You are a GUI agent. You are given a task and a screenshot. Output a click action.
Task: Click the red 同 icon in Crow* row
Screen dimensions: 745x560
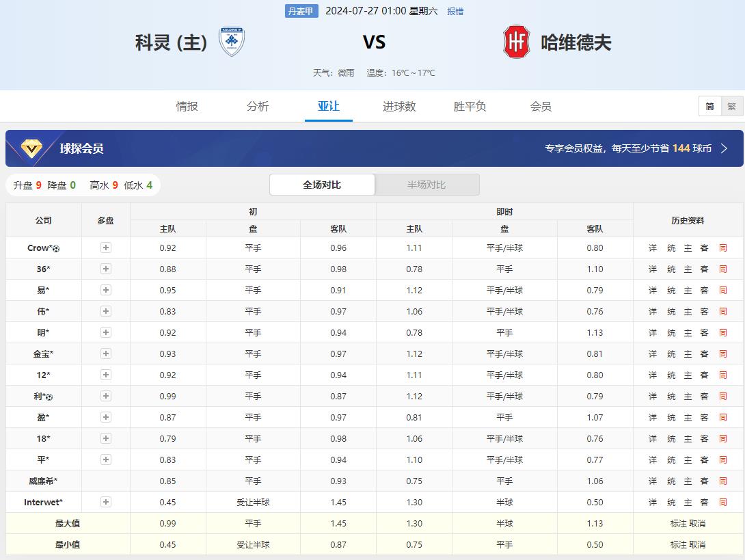tap(722, 248)
